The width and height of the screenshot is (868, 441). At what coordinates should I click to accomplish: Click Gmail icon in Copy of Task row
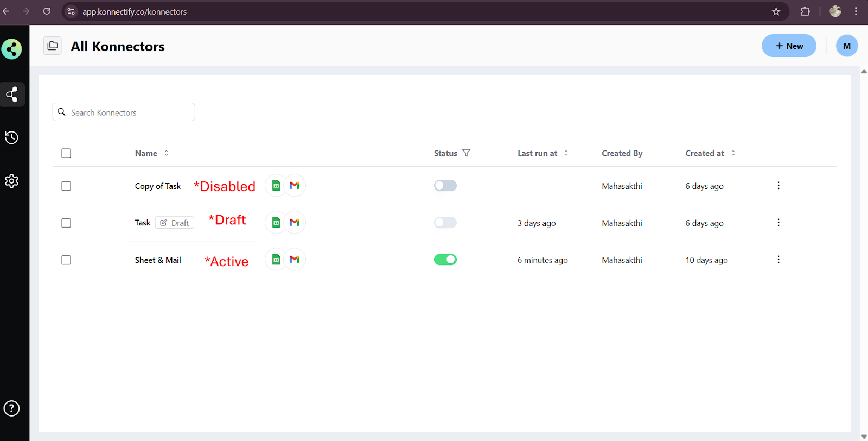[x=295, y=186]
